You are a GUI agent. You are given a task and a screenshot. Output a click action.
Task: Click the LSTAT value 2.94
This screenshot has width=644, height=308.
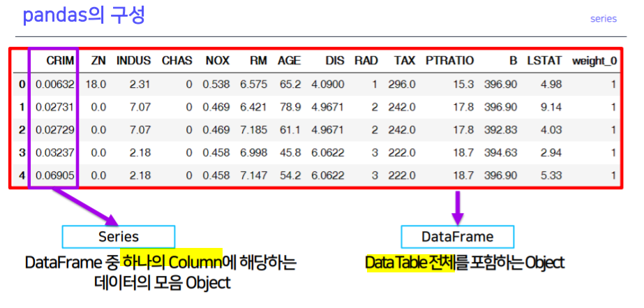tap(551, 152)
